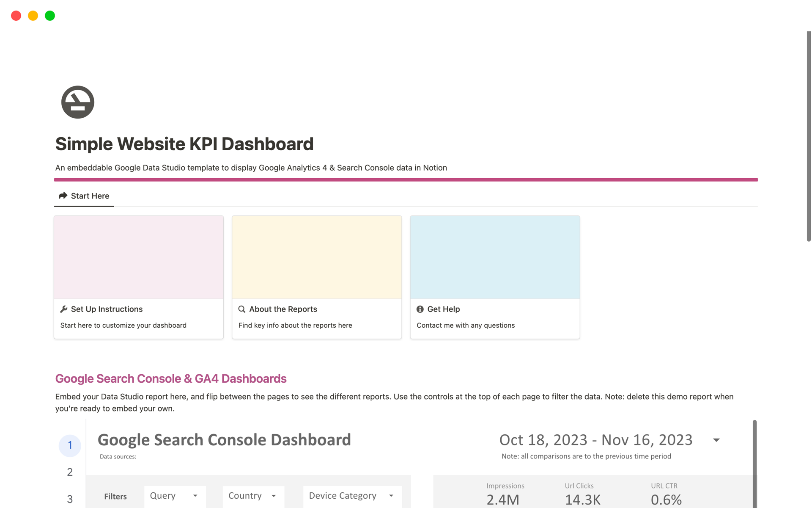The image size is (812, 508).
Task: Open the Get Help card title
Action: point(443,309)
